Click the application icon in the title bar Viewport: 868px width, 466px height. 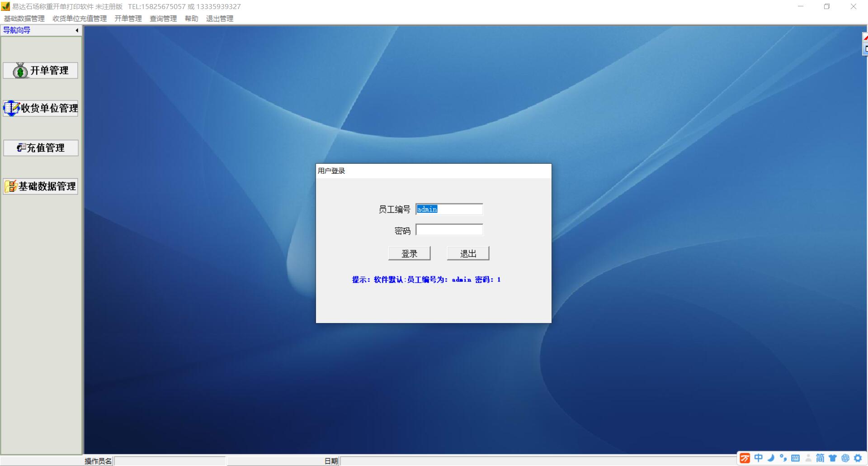[5, 6]
